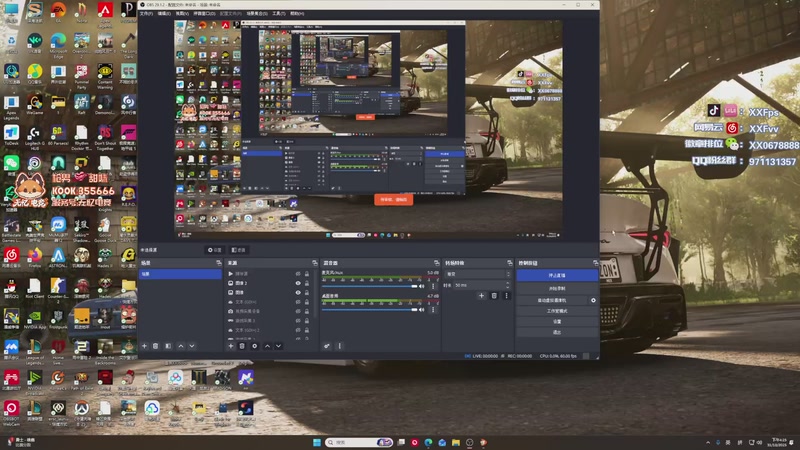The width and height of the screenshot is (800, 450).
Task: Remove selected source using trash icon
Action: tap(242, 346)
